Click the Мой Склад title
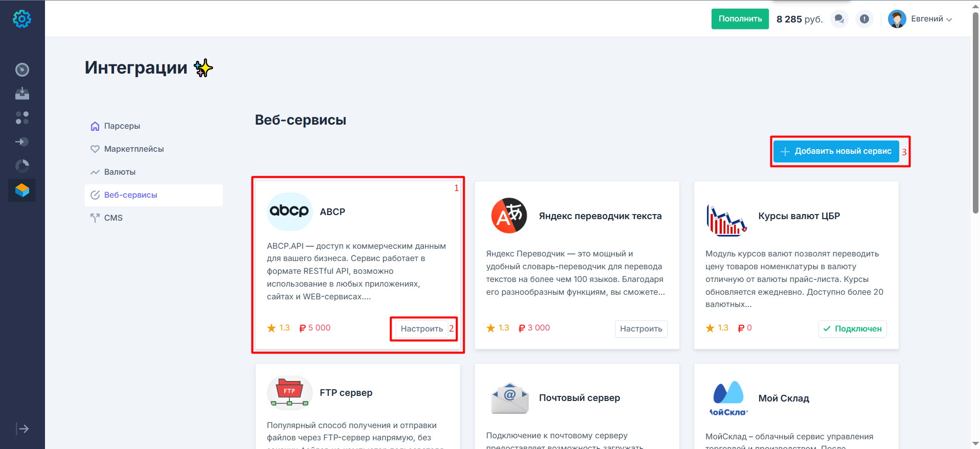This screenshot has height=449, width=980. pyautogui.click(x=784, y=398)
